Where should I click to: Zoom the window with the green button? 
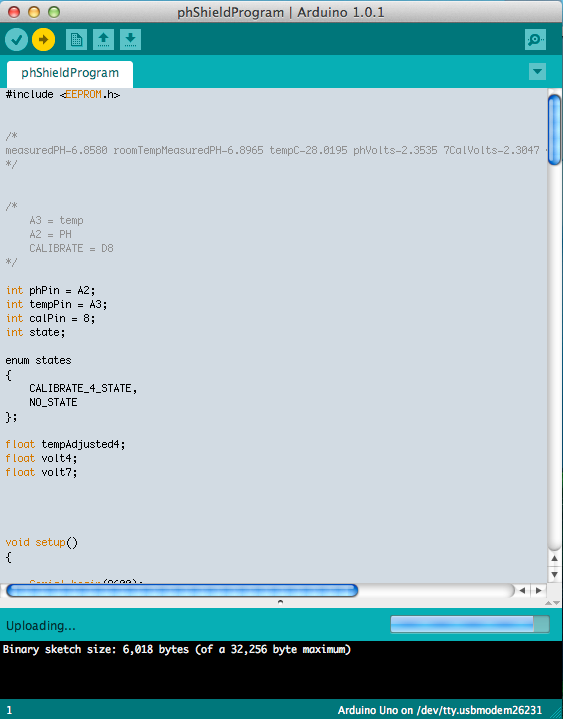(54, 12)
